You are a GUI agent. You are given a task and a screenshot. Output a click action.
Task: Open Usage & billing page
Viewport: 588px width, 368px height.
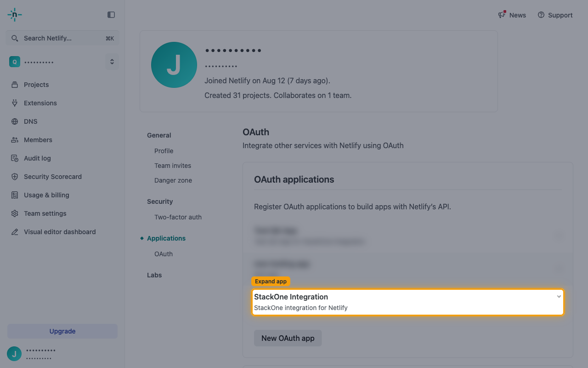point(46,195)
